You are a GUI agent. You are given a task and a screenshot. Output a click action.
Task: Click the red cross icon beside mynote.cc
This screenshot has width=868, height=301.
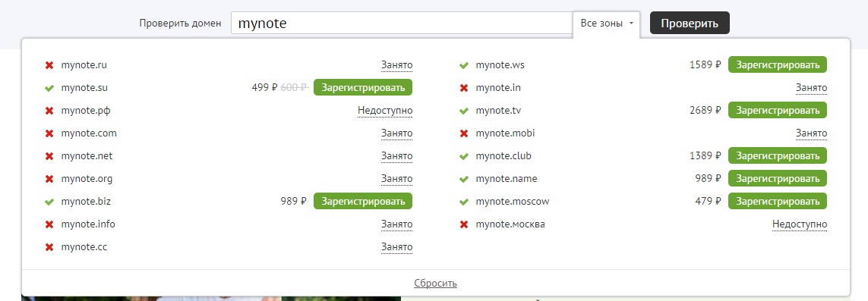point(49,247)
